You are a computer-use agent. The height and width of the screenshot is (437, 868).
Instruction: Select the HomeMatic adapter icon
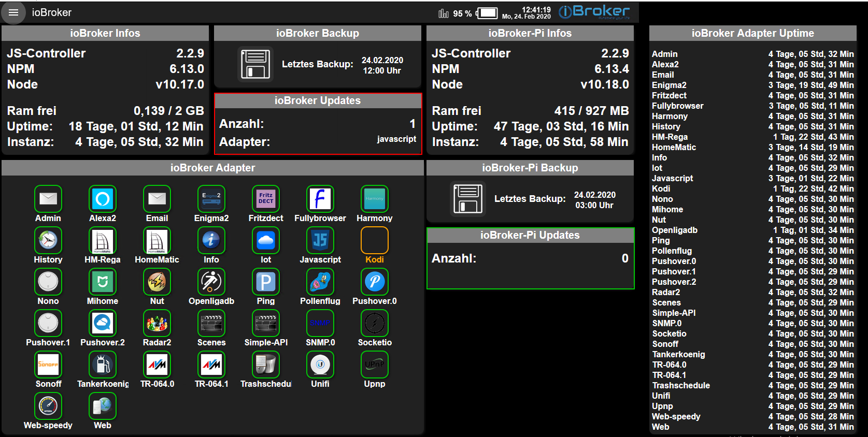[x=157, y=240]
